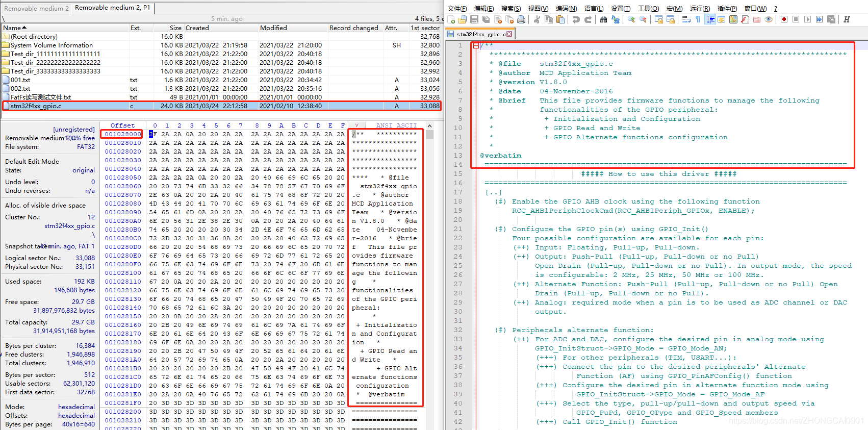This screenshot has height=430, width=868.
Task: Select the System Volume Information folder row
Action: 221,45
